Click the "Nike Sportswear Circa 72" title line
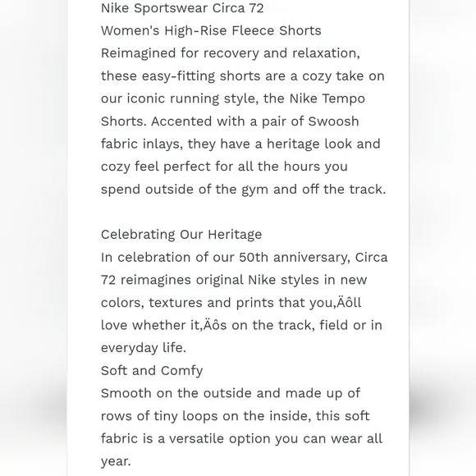The width and height of the screenshot is (476, 476). pos(182,8)
